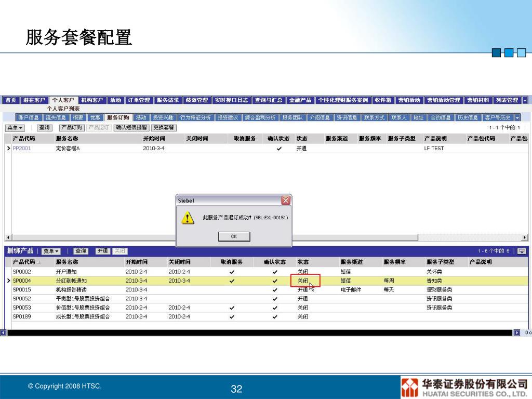Viewport: 532px width, 399px height.
Task: Click the row selector arrow beside PP2001
Action: [x=8, y=148]
